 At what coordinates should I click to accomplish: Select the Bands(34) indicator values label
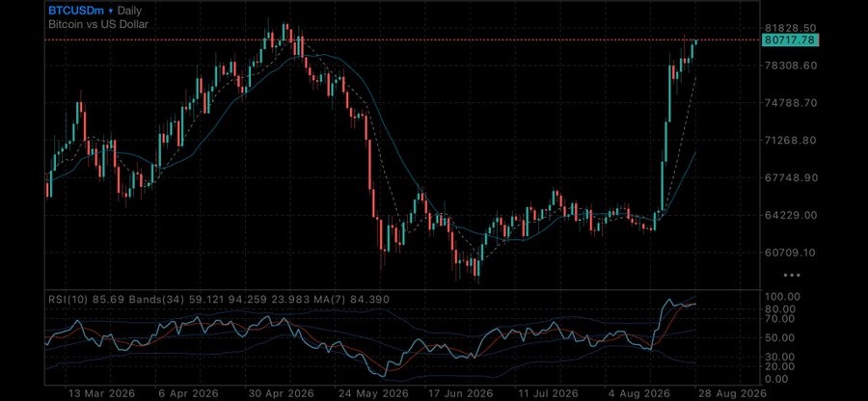click(x=223, y=299)
